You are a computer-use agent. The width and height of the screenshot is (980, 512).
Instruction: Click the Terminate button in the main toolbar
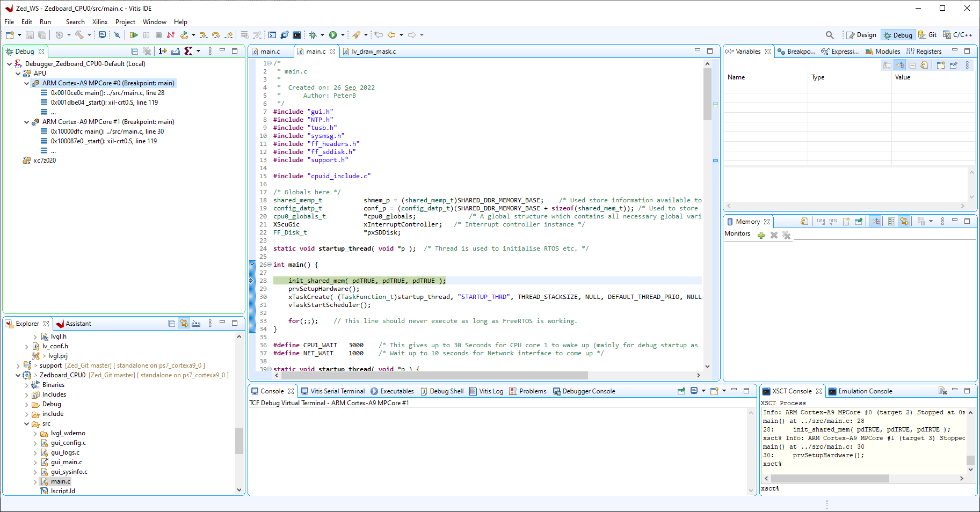click(158, 35)
